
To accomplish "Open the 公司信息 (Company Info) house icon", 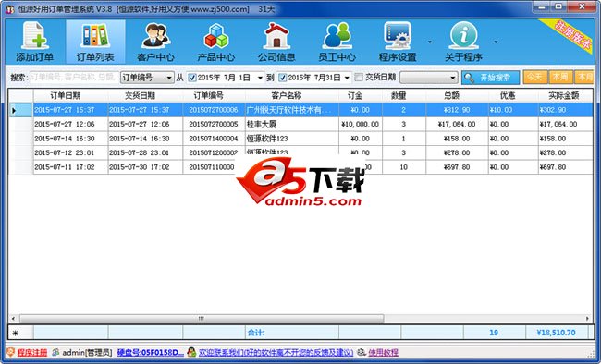I will (x=276, y=42).
